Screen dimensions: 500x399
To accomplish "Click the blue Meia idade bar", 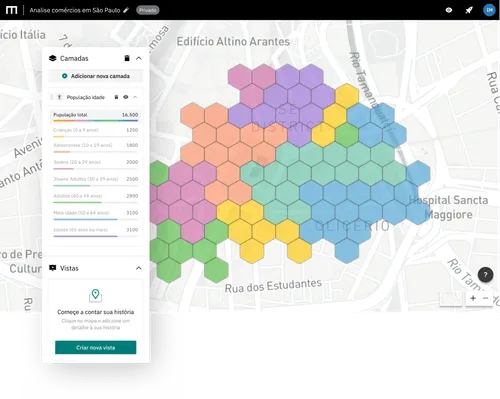I will click(85, 219).
